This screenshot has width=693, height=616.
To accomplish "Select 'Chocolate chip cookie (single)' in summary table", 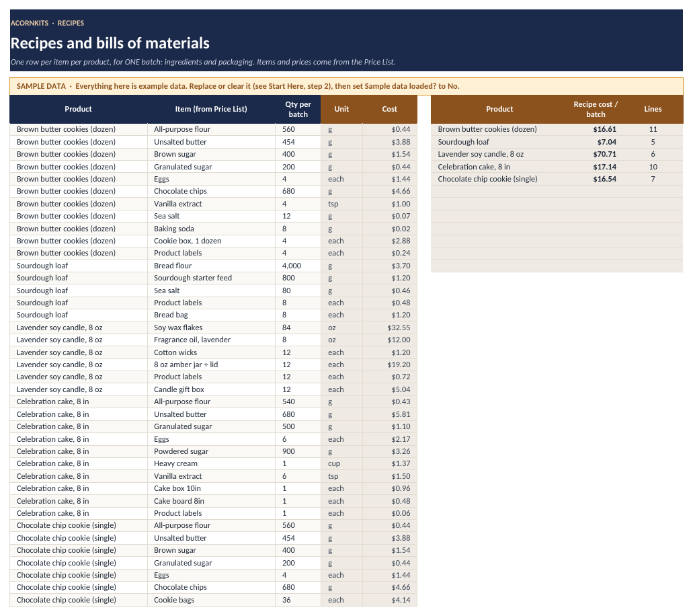I will tap(499, 179).
